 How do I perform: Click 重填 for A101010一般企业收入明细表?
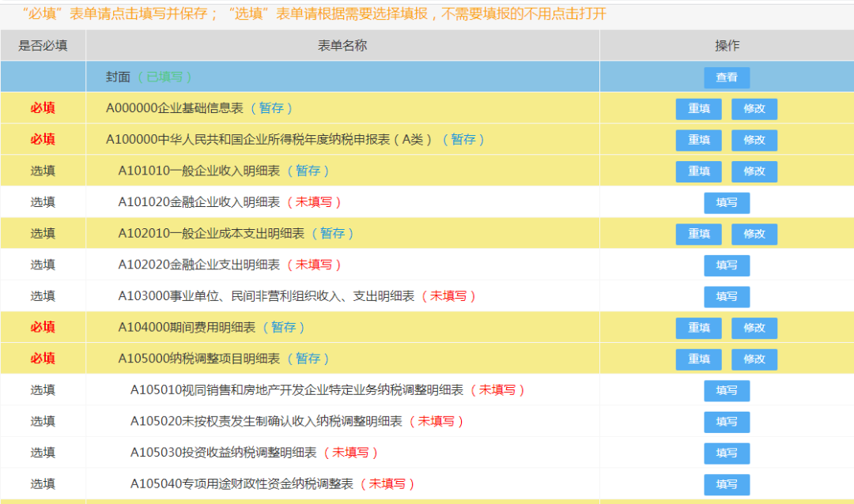point(699,171)
